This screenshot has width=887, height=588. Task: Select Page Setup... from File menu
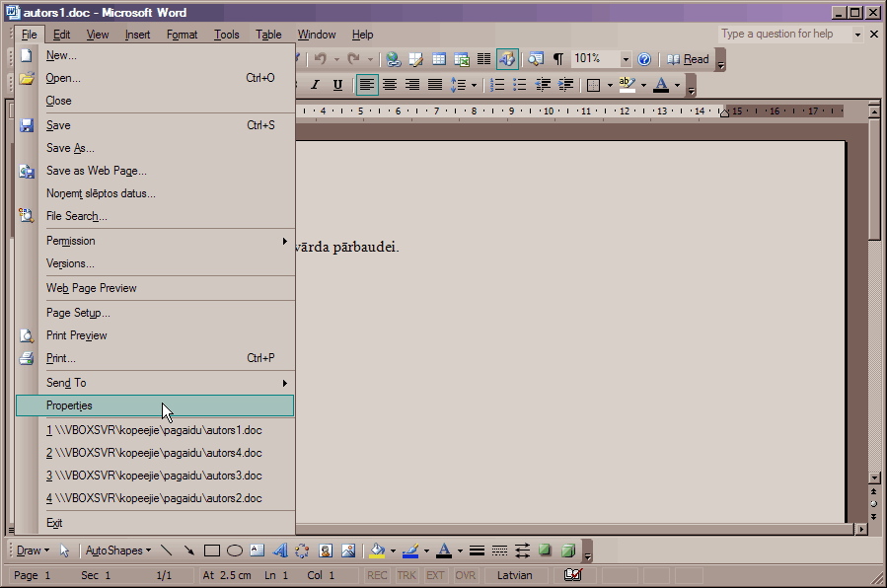(155, 313)
